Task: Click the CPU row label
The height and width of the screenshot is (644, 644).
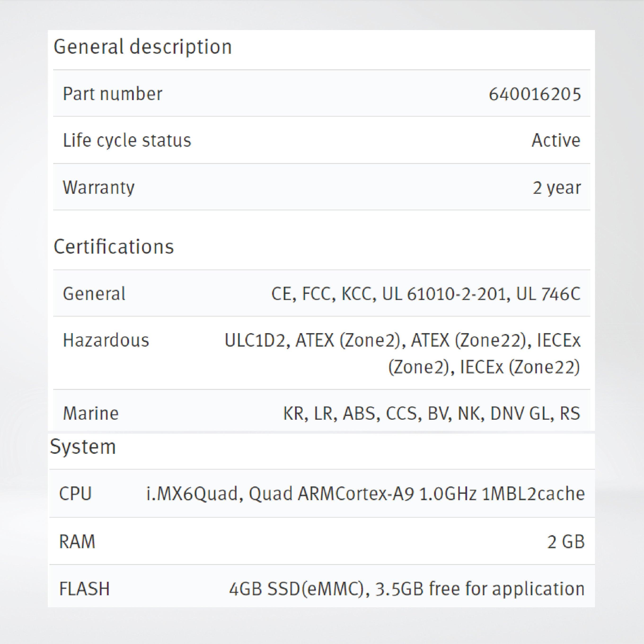Action: point(75,494)
